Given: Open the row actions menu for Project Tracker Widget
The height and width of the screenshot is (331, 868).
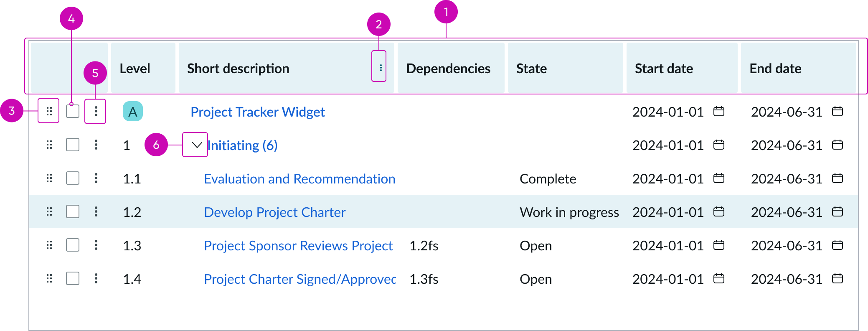Looking at the screenshot, I should 96,112.
